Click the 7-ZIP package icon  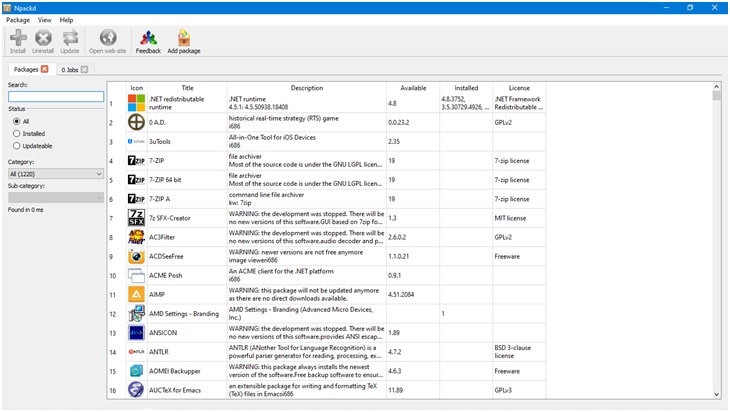tap(136, 161)
